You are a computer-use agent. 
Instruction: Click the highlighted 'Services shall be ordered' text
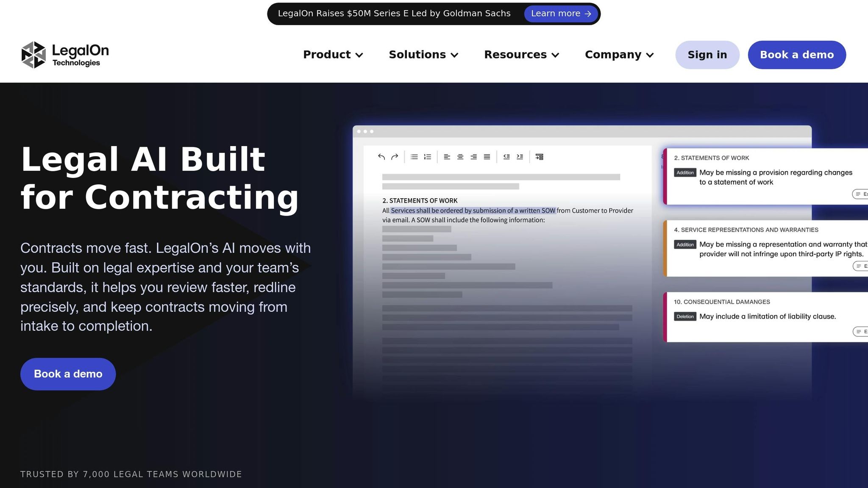click(x=473, y=211)
